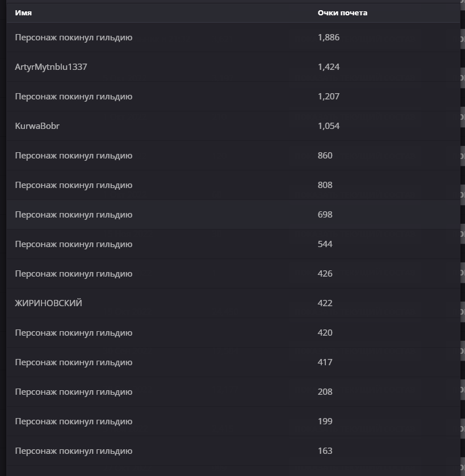Click the 1,424 honor points value

coord(328,67)
